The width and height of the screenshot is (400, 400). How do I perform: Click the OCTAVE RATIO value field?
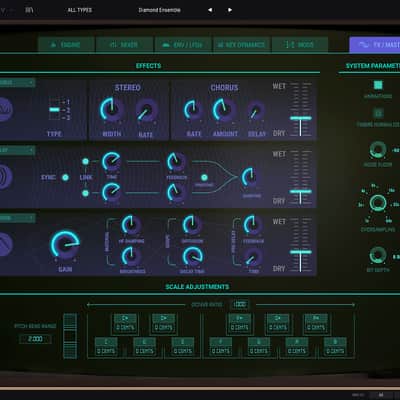point(240,304)
